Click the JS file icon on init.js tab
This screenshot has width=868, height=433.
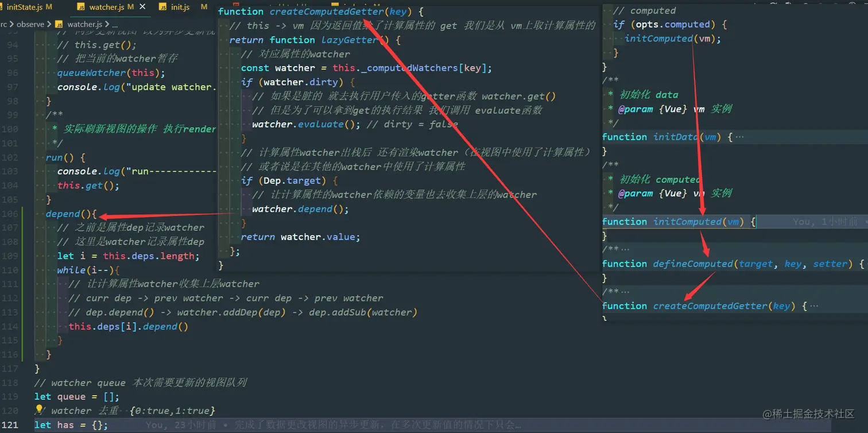coord(162,7)
